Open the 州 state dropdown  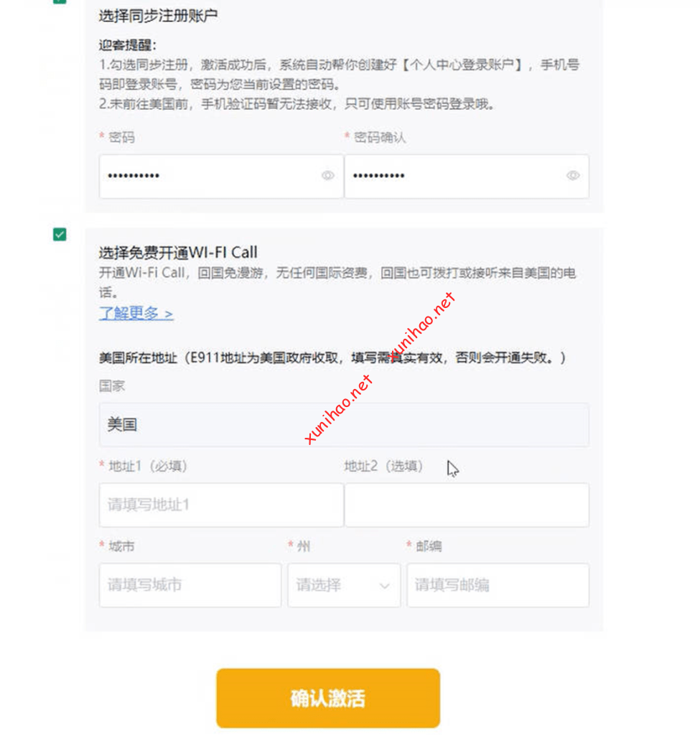click(344, 585)
